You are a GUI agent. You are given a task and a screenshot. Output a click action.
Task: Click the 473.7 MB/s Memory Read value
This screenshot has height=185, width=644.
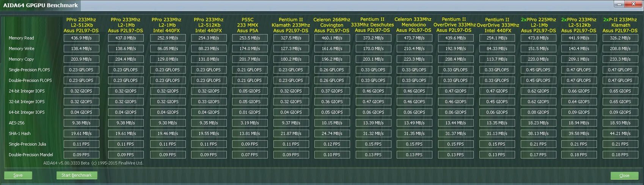pyautogui.click(x=414, y=38)
